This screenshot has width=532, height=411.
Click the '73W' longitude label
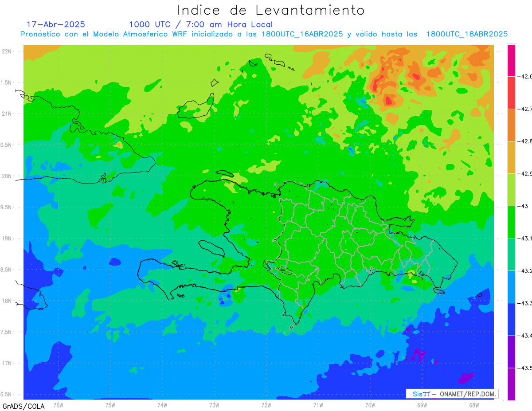214,405
